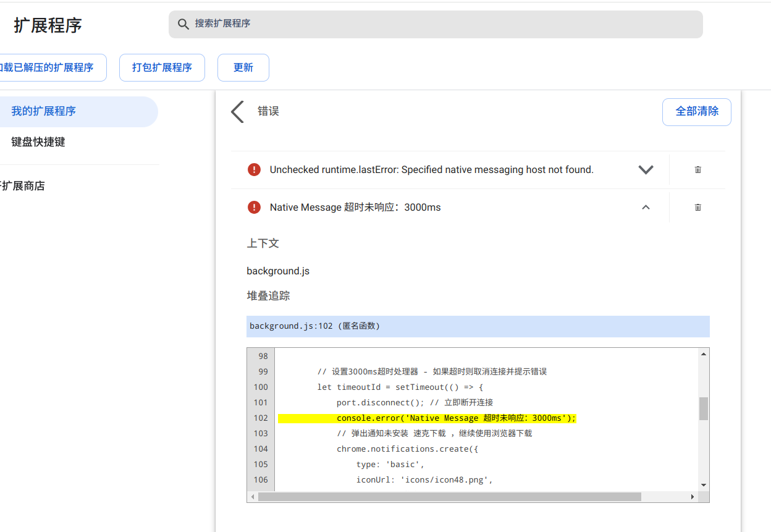This screenshot has height=532, width=771.
Task: Click the 扩展程序 page title
Action: (48, 25)
